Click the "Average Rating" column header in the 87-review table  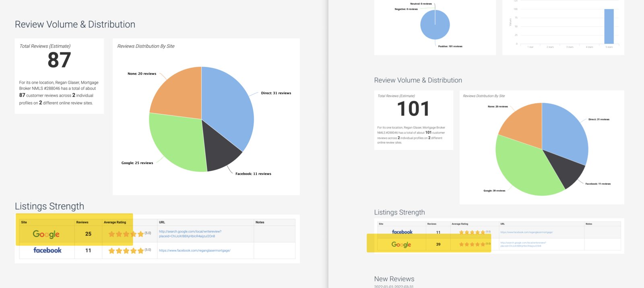click(x=115, y=222)
